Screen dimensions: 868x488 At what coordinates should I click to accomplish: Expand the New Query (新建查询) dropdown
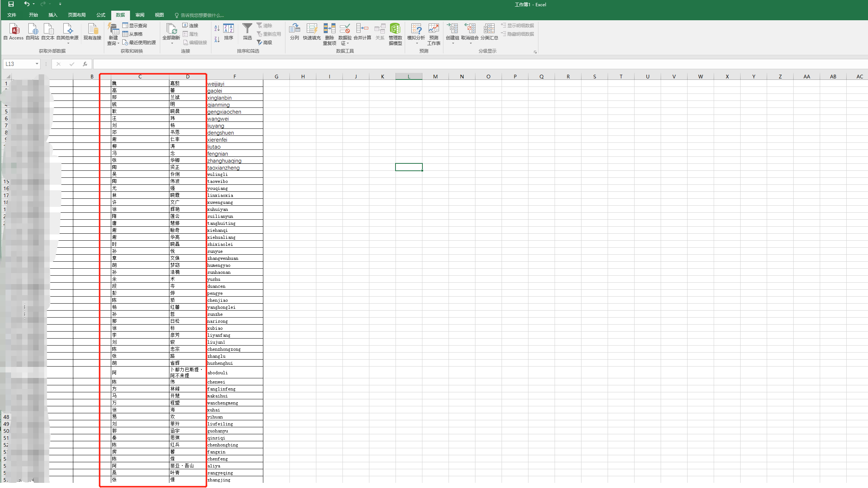click(118, 43)
